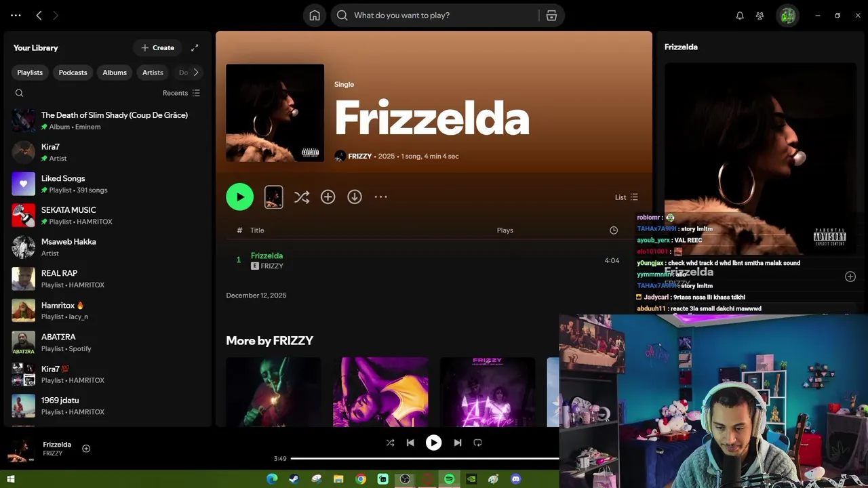Open the pink-yellow More by FRIZZY cover

(380, 392)
